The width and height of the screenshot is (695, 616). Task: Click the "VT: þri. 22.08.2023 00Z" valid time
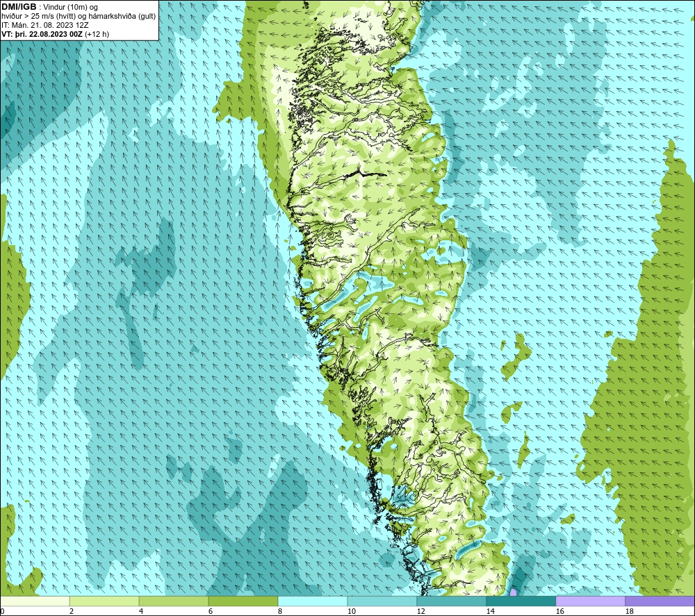[42, 34]
